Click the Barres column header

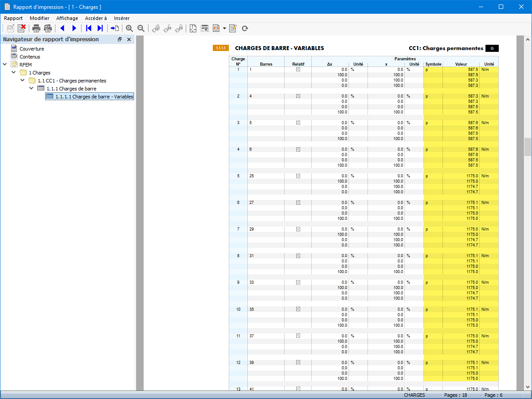tap(266, 64)
